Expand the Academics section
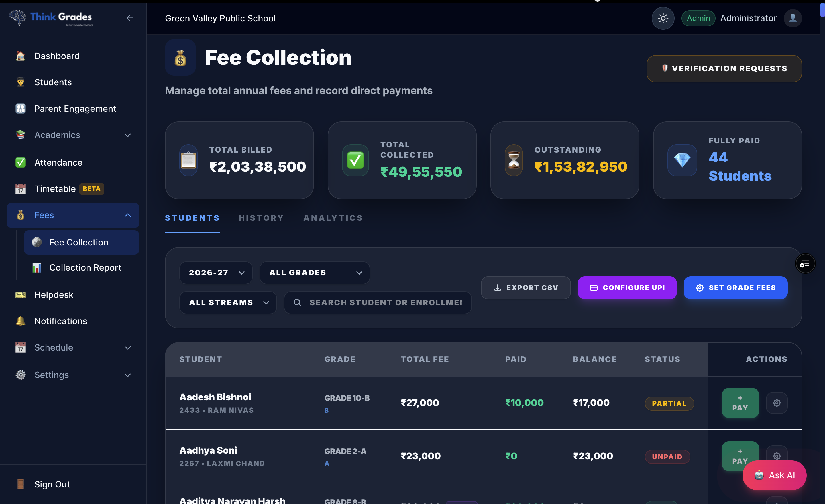This screenshot has height=504, width=825. pos(73,135)
